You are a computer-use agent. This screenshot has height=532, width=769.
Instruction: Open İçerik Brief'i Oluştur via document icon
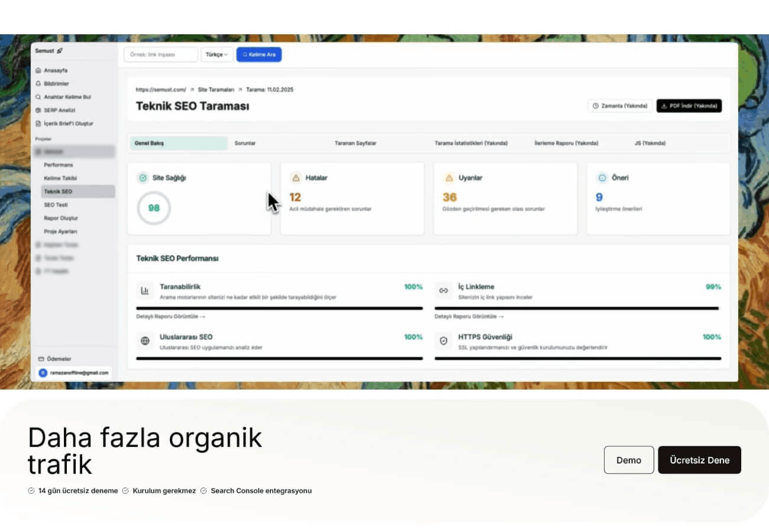coord(40,124)
